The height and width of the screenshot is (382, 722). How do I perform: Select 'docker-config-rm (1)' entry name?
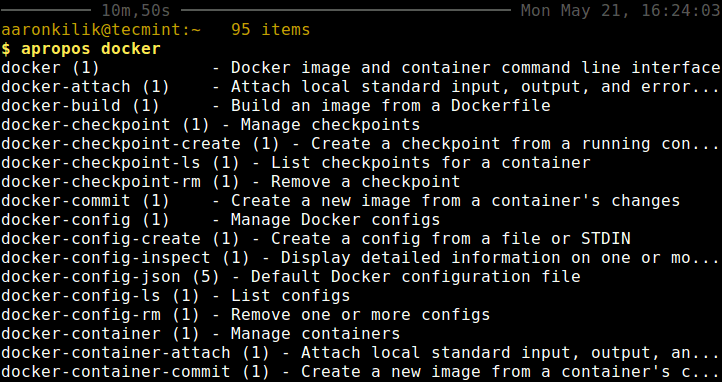coord(100,315)
